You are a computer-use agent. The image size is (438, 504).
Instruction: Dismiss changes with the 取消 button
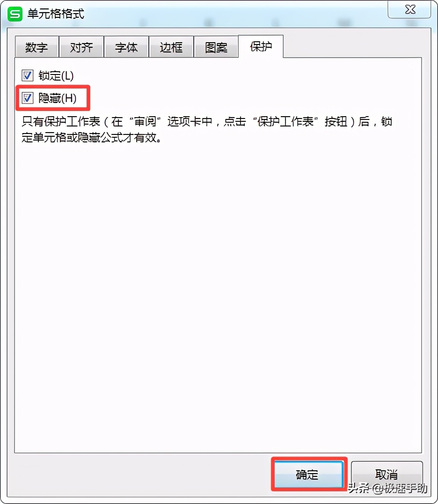click(x=387, y=474)
